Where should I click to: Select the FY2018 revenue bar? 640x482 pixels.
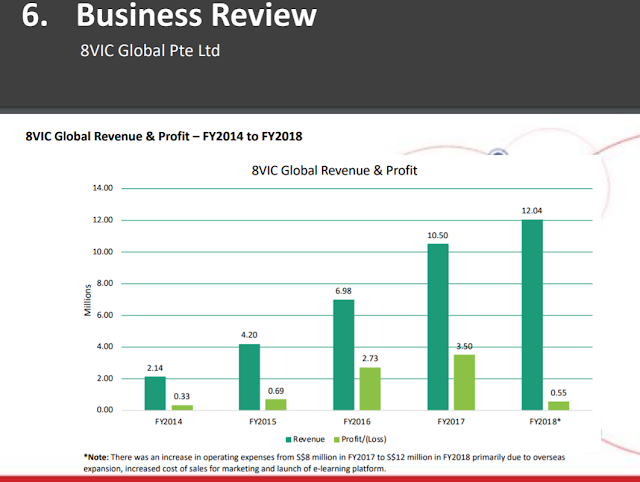(x=532, y=315)
